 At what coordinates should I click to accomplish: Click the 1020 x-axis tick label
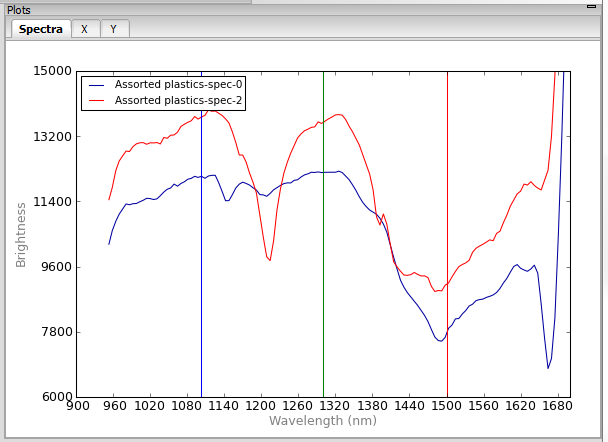point(150,406)
